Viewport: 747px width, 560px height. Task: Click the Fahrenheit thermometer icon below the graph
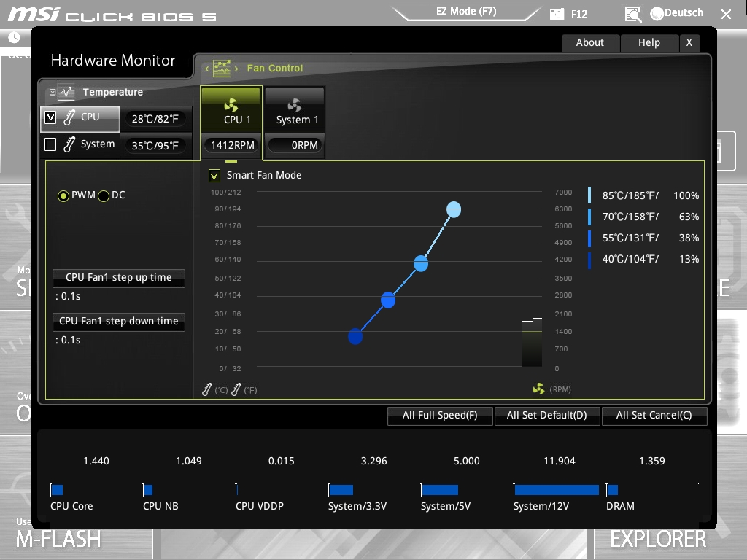click(x=236, y=389)
